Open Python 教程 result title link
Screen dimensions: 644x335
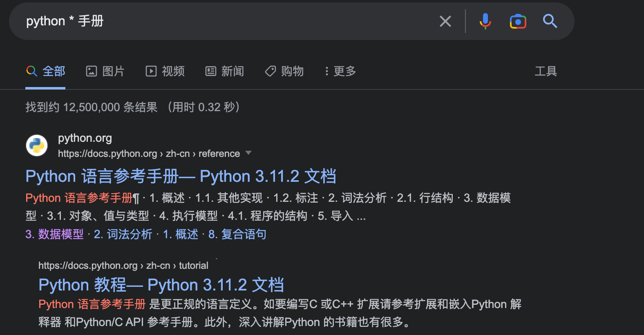[161, 285]
